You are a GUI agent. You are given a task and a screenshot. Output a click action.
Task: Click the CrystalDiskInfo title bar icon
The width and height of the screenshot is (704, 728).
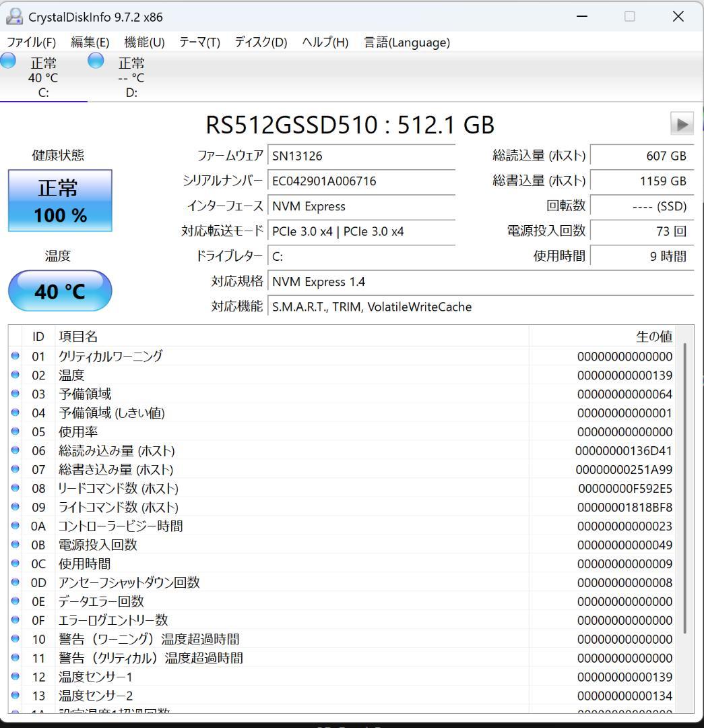[14, 16]
